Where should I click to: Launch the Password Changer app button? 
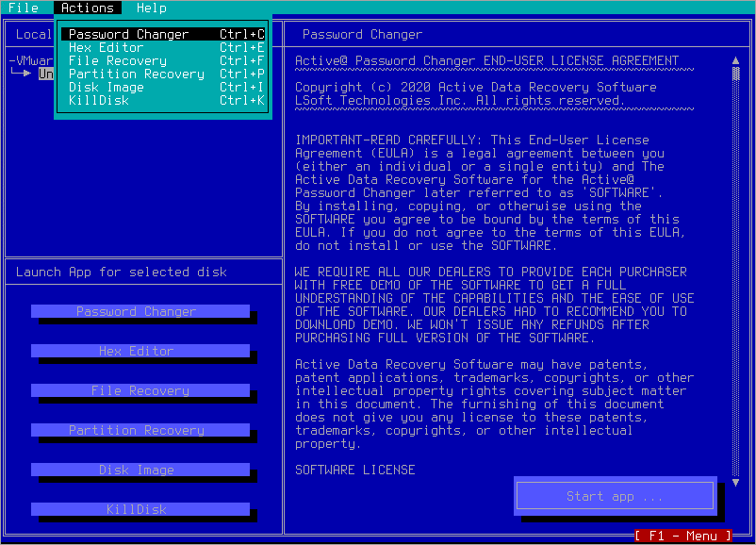[x=140, y=311]
